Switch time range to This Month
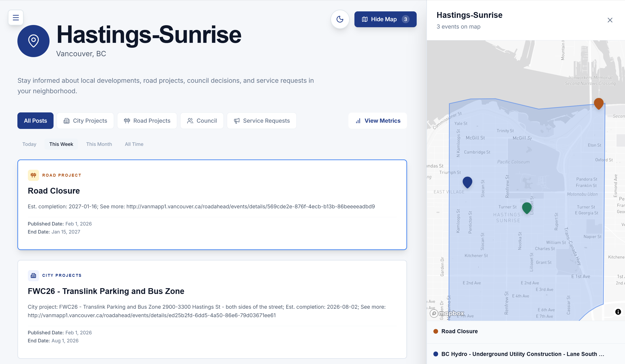Screen dimensions: 625x364 99,144
